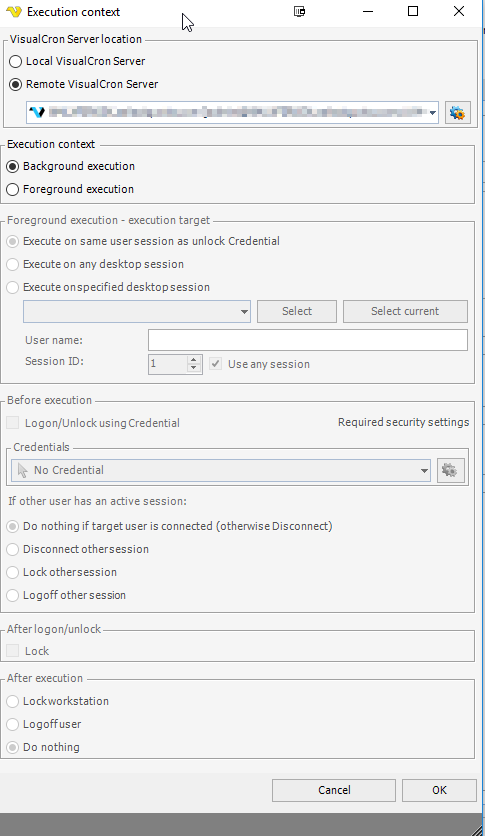Expand the desktop session combo box
Viewport: 485px width, 836px height.
point(244,311)
